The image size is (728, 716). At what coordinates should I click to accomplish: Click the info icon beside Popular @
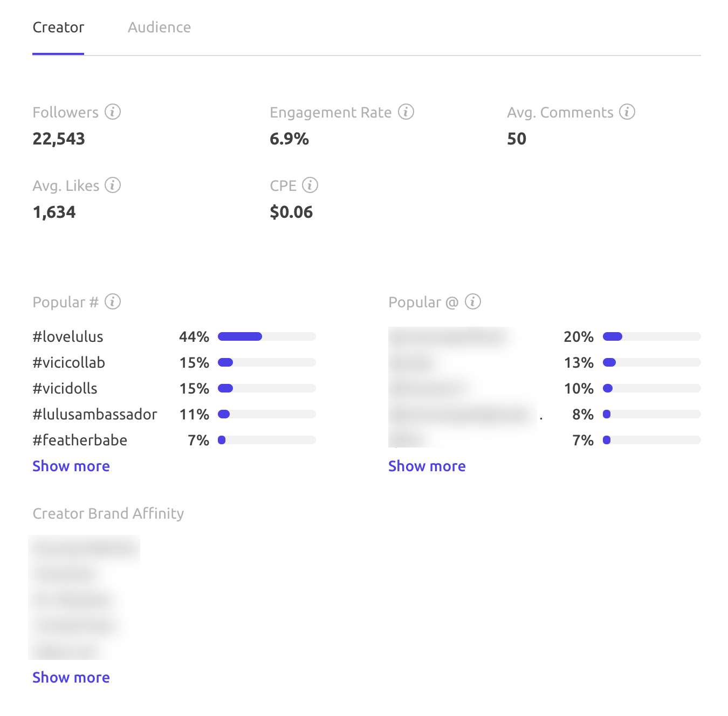(x=472, y=301)
